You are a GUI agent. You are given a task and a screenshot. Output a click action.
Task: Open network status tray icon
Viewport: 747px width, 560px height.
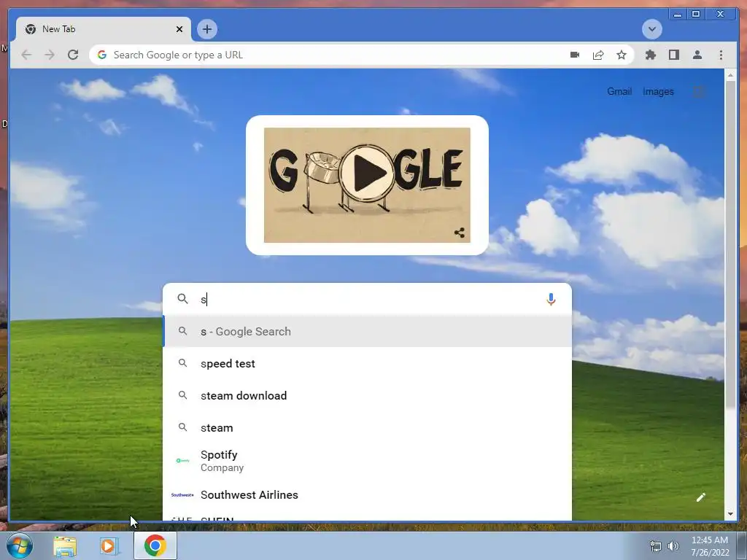pyautogui.click(x=656, y=546)
